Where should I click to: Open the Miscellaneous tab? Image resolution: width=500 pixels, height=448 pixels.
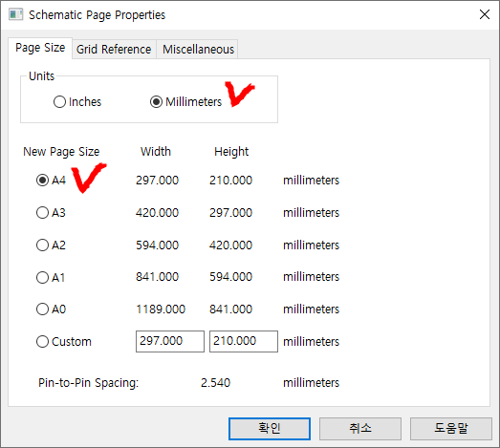pos(198,50)
